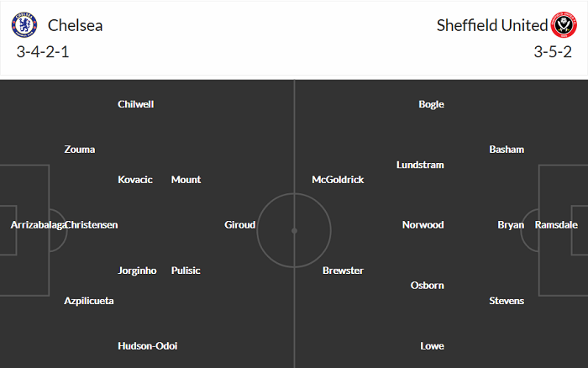Screen dimensions: 588x368
Task: Choose player Brewster
Action: [x=343, y=271]
